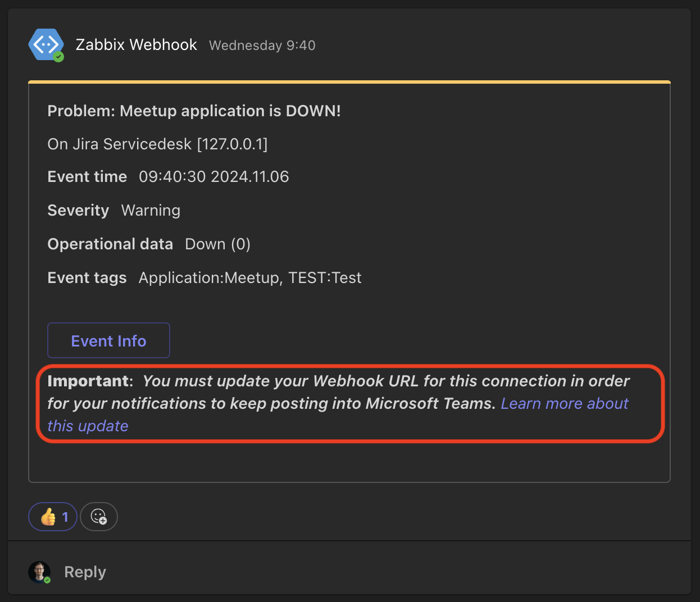
Task: Click the Warning severity value
Action: [151, 211]
